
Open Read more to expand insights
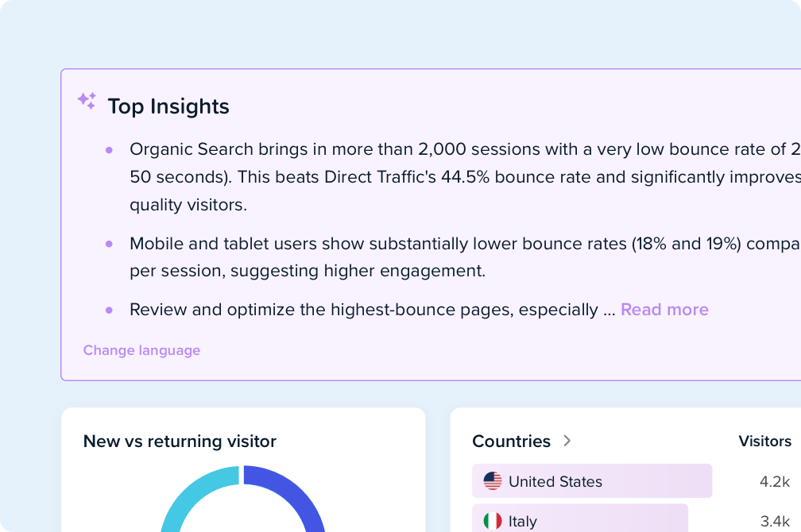pos(664,310)
